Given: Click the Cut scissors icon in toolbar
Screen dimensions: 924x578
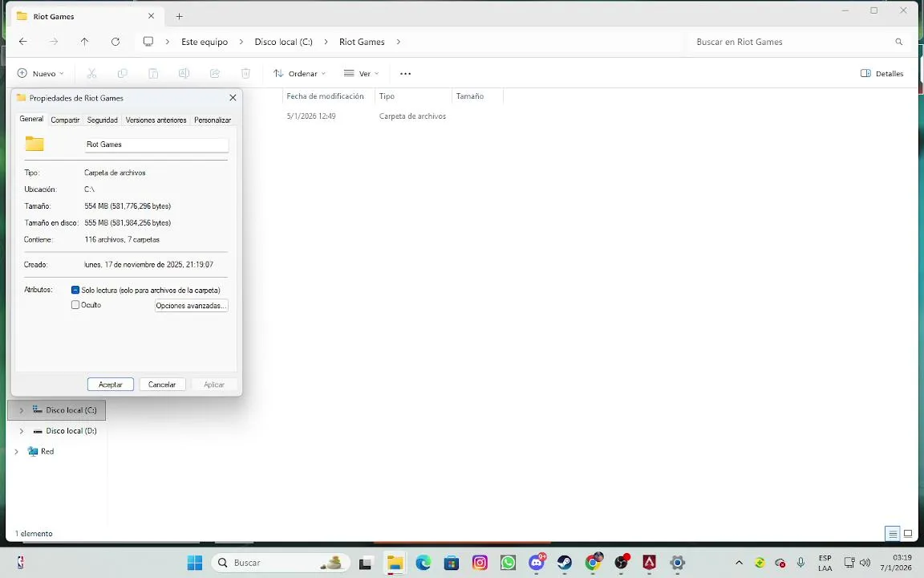Looking at the screenshot, I should pyautogui.click(x=91, y=73).
